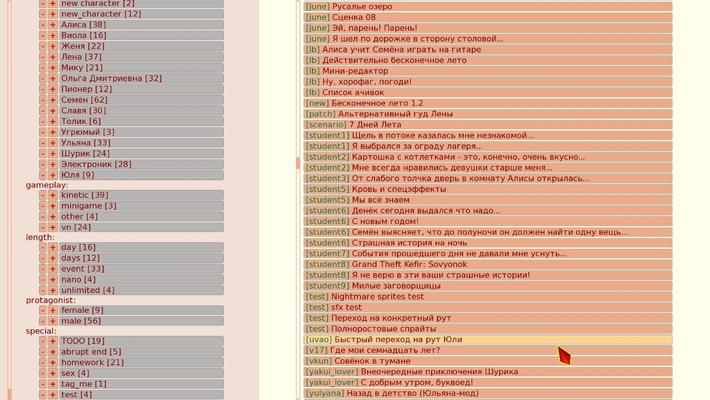This screenshot has height=400, width=710.
Task: Click the minus icon beside homework [21]
Action: click(43, 362)
